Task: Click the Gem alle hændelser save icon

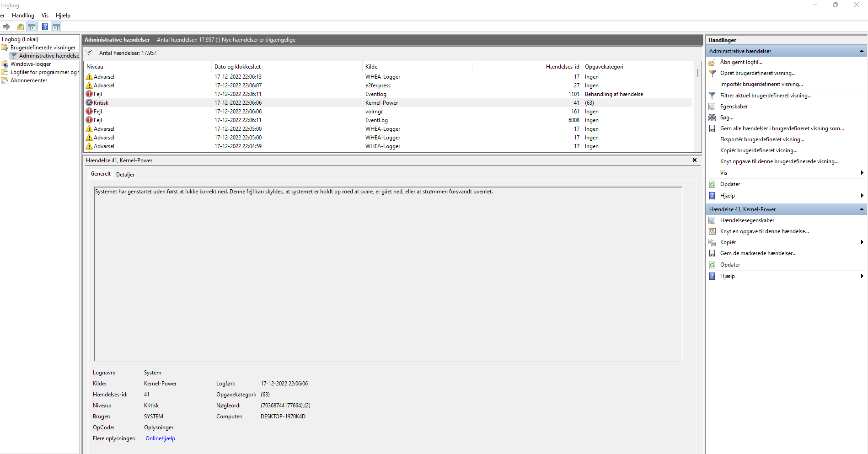Action: point(712,128)
